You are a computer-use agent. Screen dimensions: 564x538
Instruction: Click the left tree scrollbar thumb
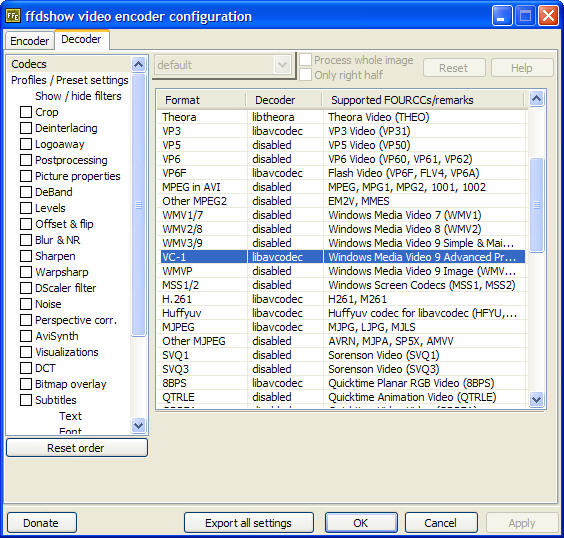[x=138, y=205]
